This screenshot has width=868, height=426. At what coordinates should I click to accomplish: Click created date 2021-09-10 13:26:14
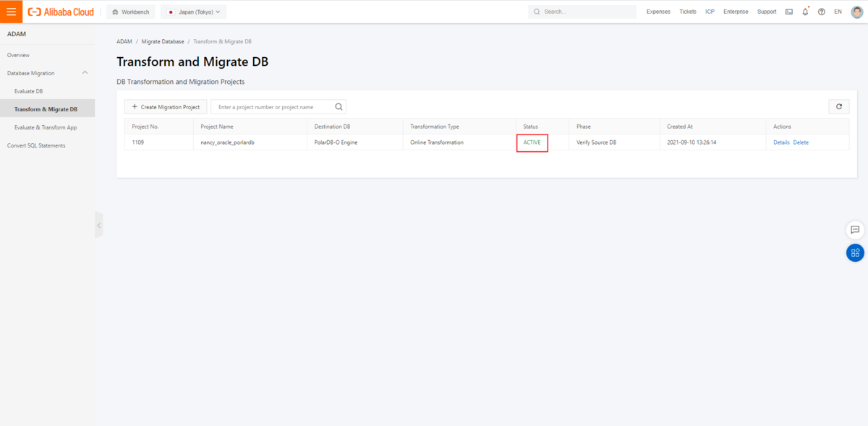(692, 142)
